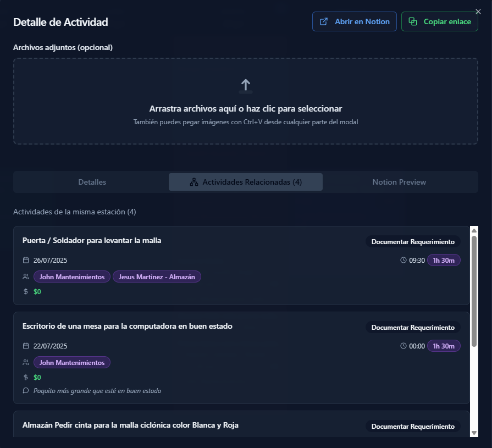Image resolution: width=492 pixels, height=448 pixels.
Task: Click the network icon in Actividades Relacionadas tab
Action: pyautogui.click(x=194, y=182)
